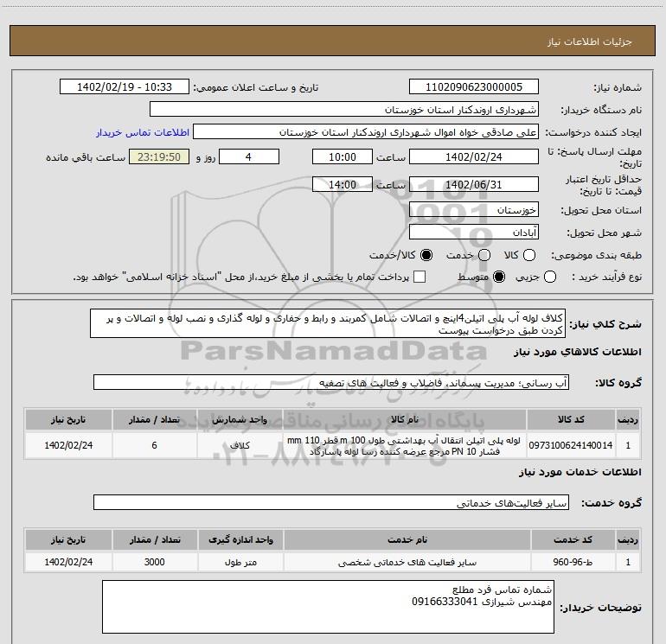Click the page header جزئیات اطلاعات نیاز
This screenshot has width=666, height=644.
589,41
